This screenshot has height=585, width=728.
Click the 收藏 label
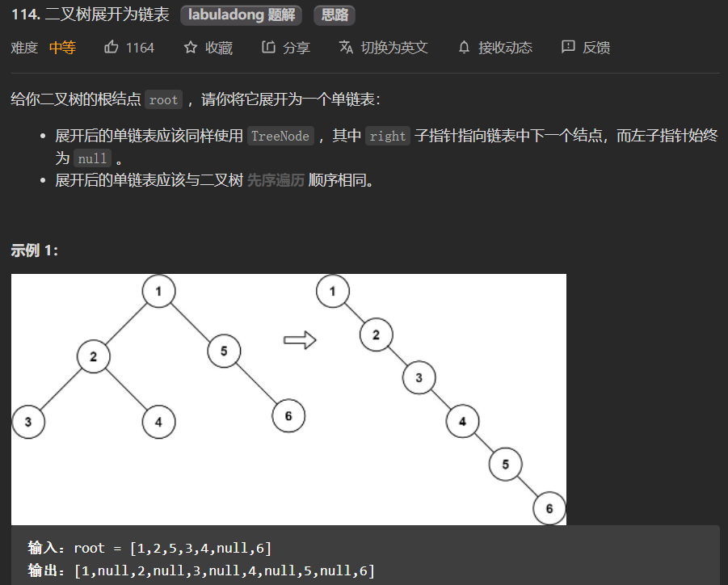coord(219,48)
